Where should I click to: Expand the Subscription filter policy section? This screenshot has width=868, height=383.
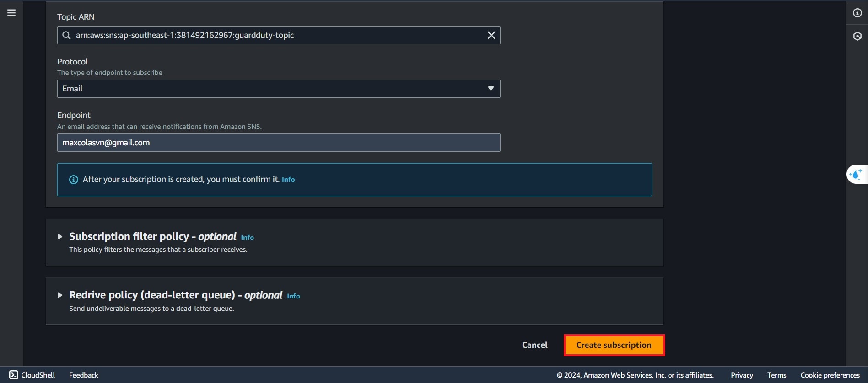pyautogui.click(x=60, y=237)
